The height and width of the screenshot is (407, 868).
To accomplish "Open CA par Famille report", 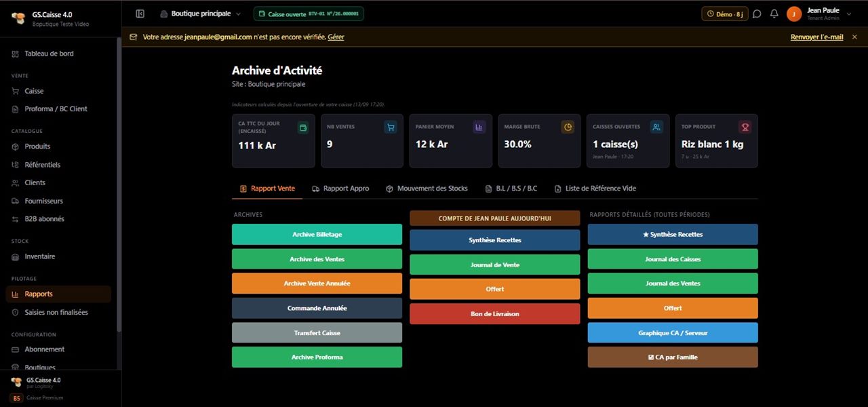I will (673, 357).
